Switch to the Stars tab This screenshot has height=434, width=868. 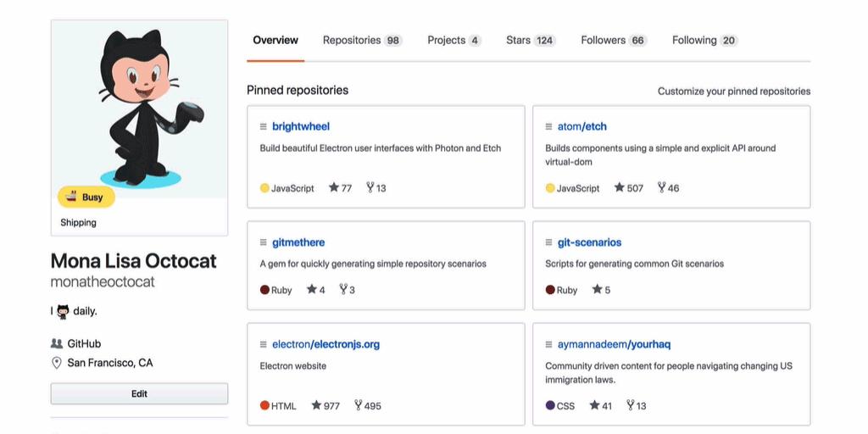(530, 41)
